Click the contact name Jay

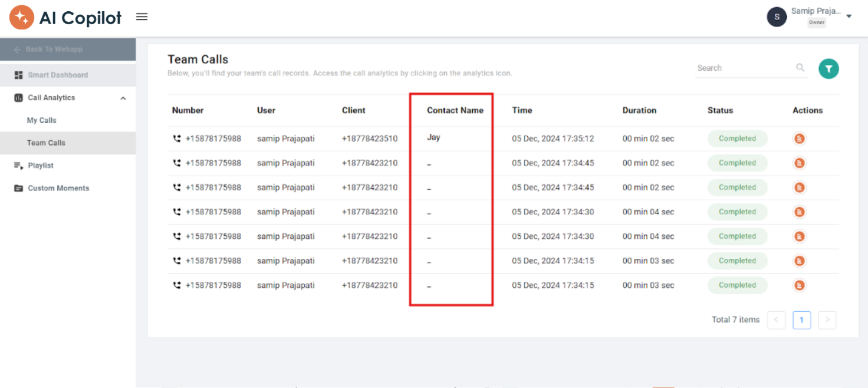(x=433, y=137)
